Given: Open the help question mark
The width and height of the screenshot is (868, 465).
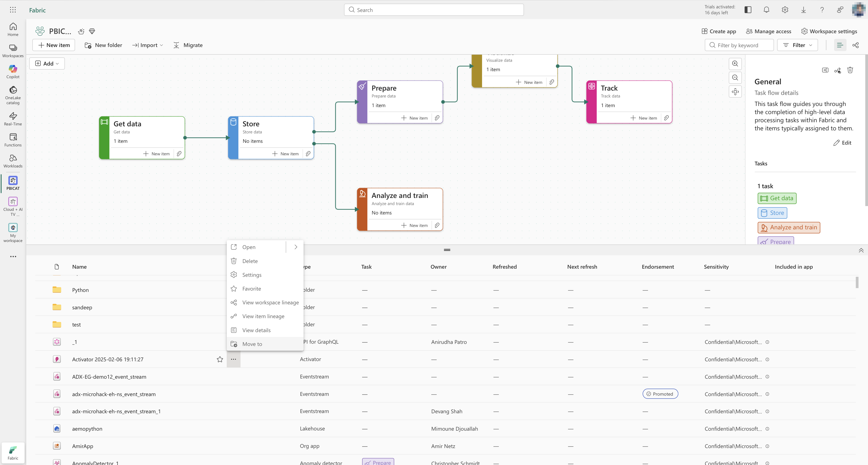Looking at the screenshot, I should 822,10.
